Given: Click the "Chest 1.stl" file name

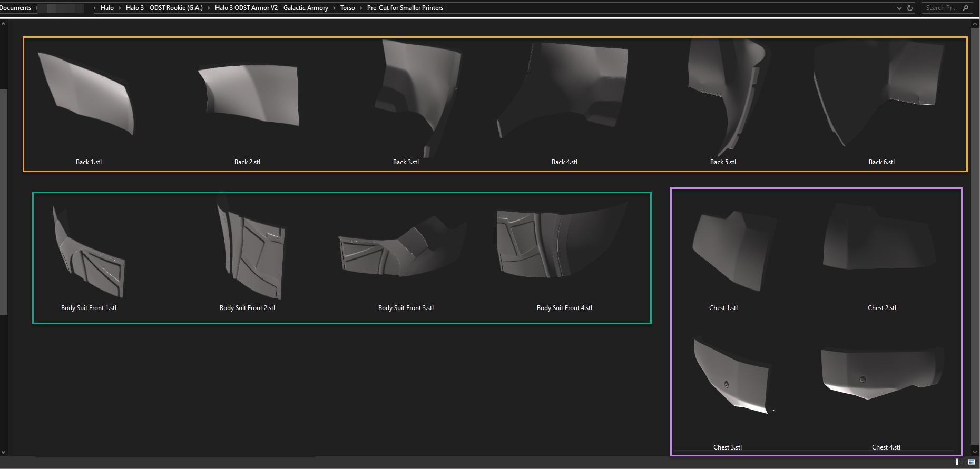Looking at the screenshot, I should point(723,308).
